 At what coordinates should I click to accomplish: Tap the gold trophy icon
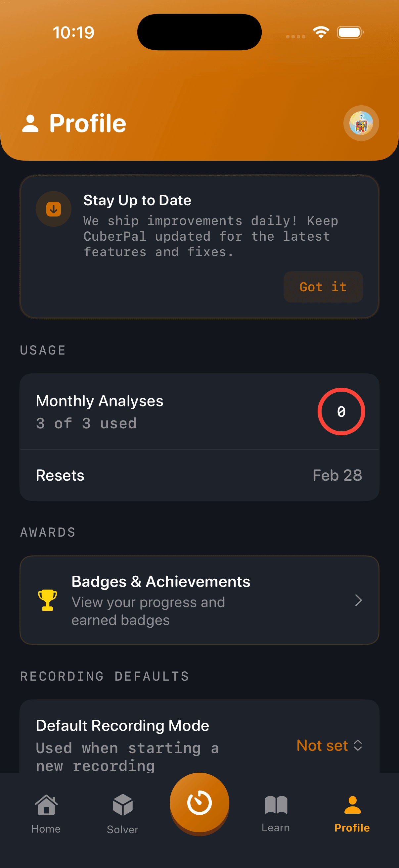point(47,600)
